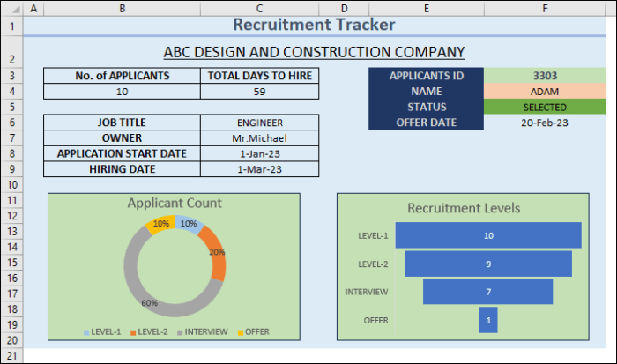Select row 10 header

12,184
